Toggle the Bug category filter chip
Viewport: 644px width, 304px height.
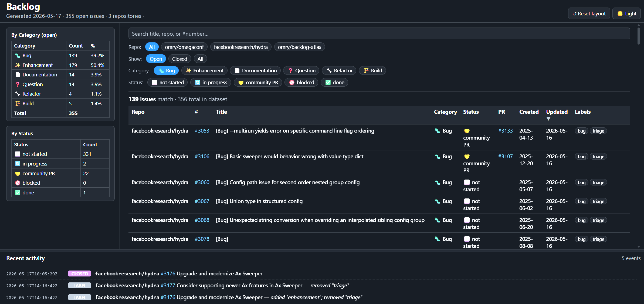pos(166,71)
